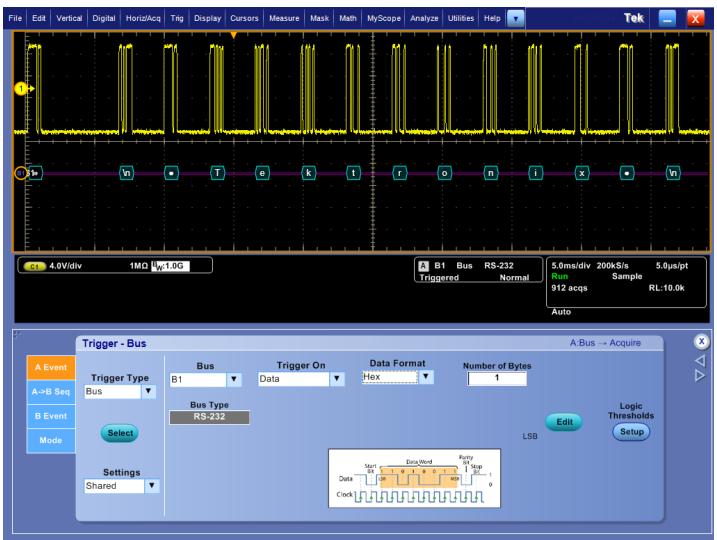Switch to the B Event tab
The width and height of the screenshot is (717, 540).
51,416
